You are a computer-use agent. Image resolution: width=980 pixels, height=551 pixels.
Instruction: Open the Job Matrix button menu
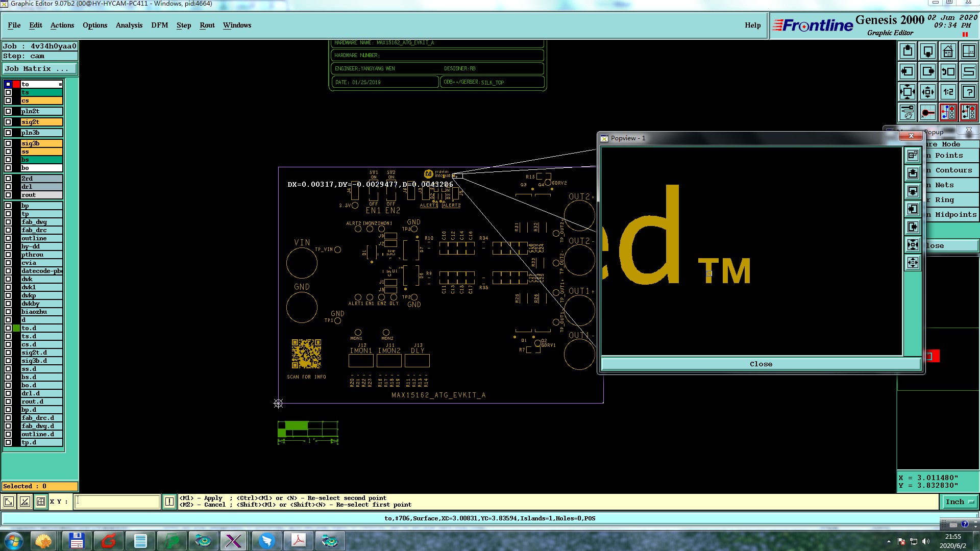(x=40, y=69)
